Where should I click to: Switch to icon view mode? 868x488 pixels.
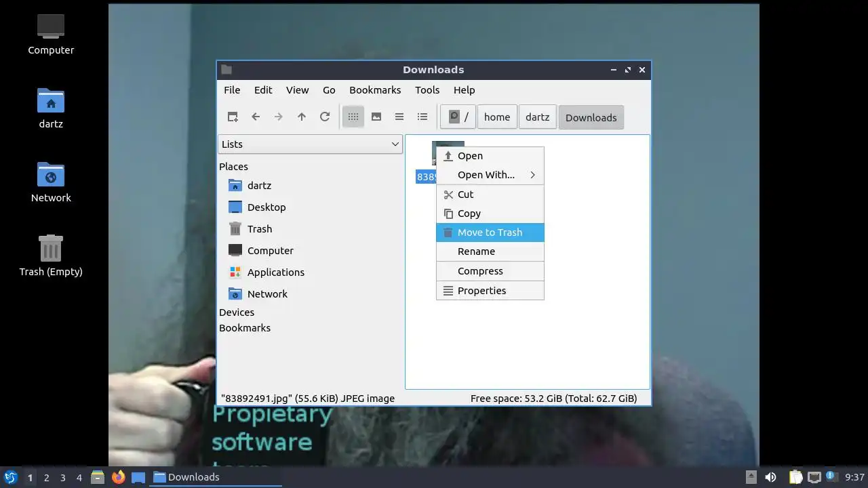click(x=353, y=117)
